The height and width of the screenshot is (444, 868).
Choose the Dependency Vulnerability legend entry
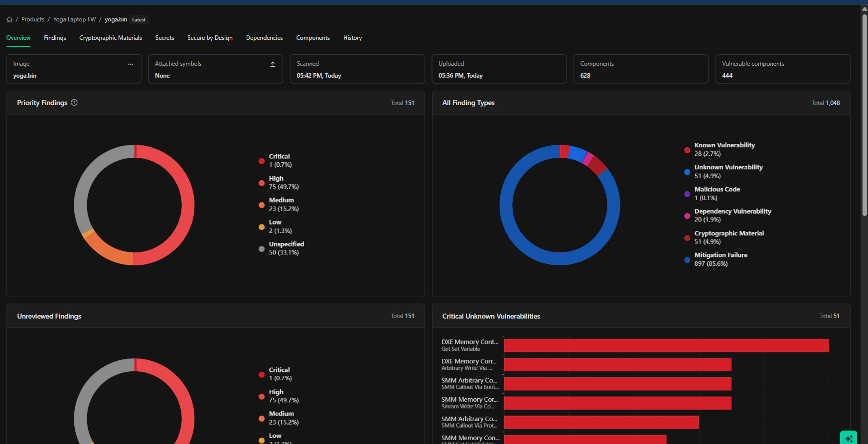728,215
